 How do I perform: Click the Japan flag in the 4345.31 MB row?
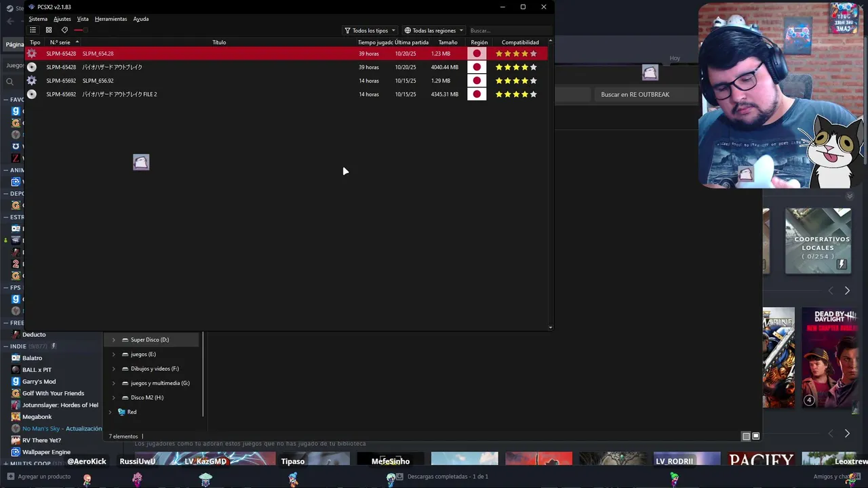(477, 94)
